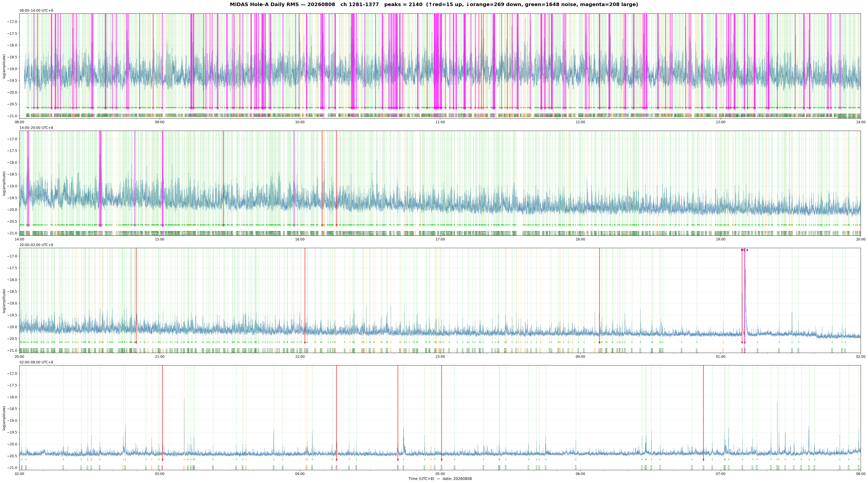The width and height of the screenshot is (868, 483).
Task: Click the red up-peak label 2037
Action: tap(599, 350)
